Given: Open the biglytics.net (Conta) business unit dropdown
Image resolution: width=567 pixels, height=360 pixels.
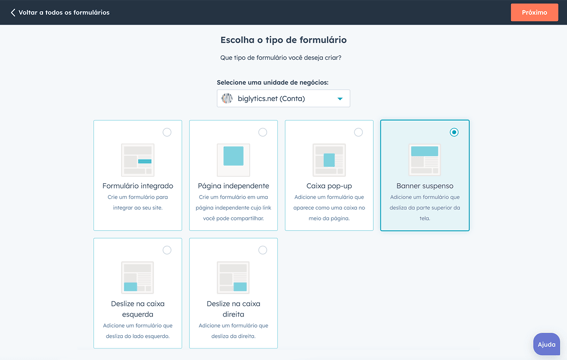Looking at the screenshot, I should tap(283, 98).
